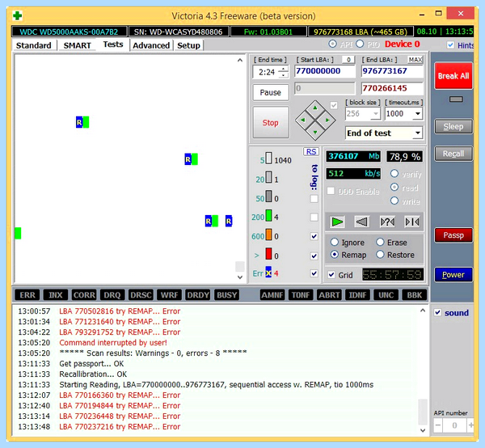Viewport: 485px width, 448px height.
Task: Click the ABRT error indicator
Action: 329,295
